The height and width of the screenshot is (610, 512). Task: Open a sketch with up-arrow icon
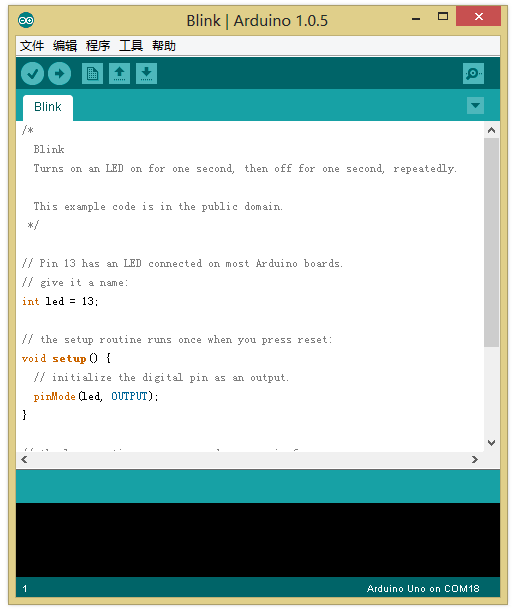click(119, 74)
